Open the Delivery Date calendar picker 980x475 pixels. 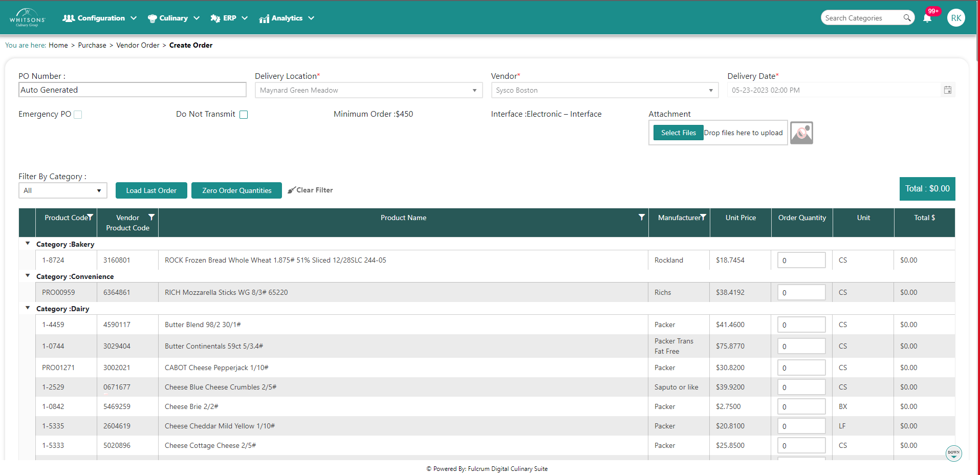tap(947, 90)
